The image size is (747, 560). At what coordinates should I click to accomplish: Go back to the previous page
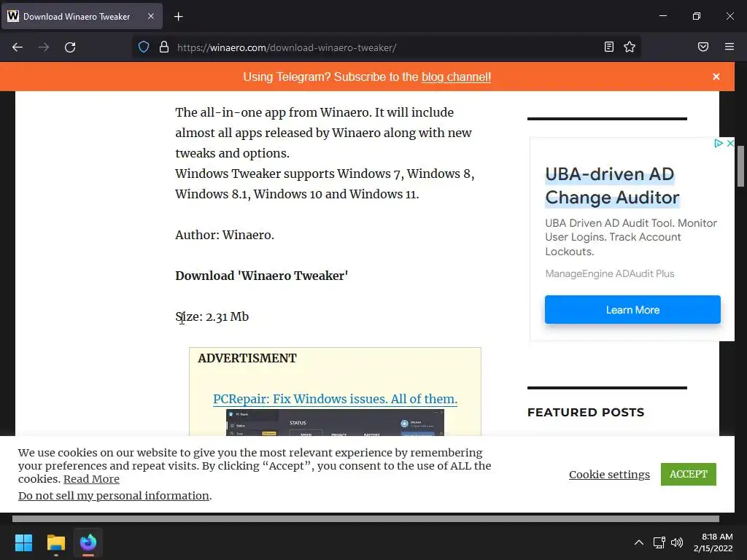point(18,47)
